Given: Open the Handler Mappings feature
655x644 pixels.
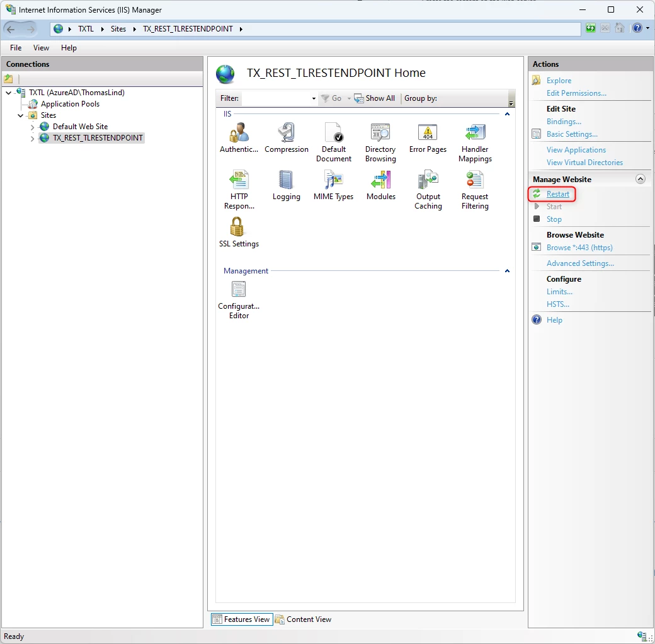Looking at the screenshot, I should [x=475, y=142].
